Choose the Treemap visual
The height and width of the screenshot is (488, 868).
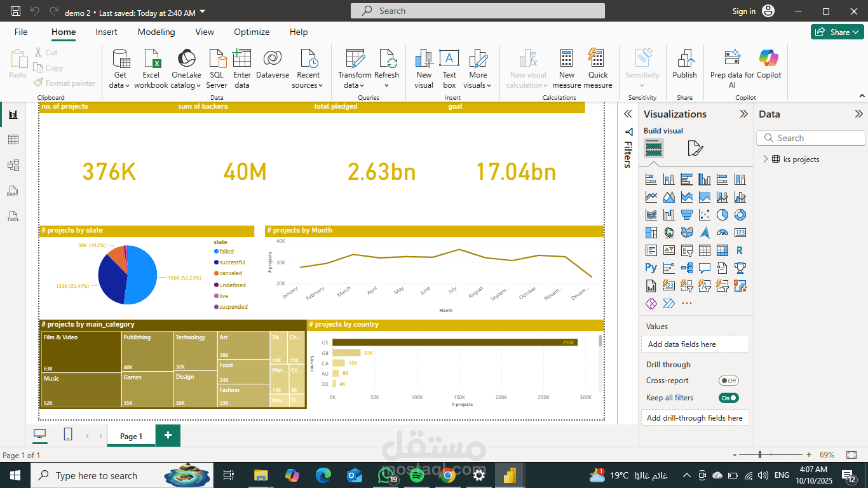[x=651, y=233]
